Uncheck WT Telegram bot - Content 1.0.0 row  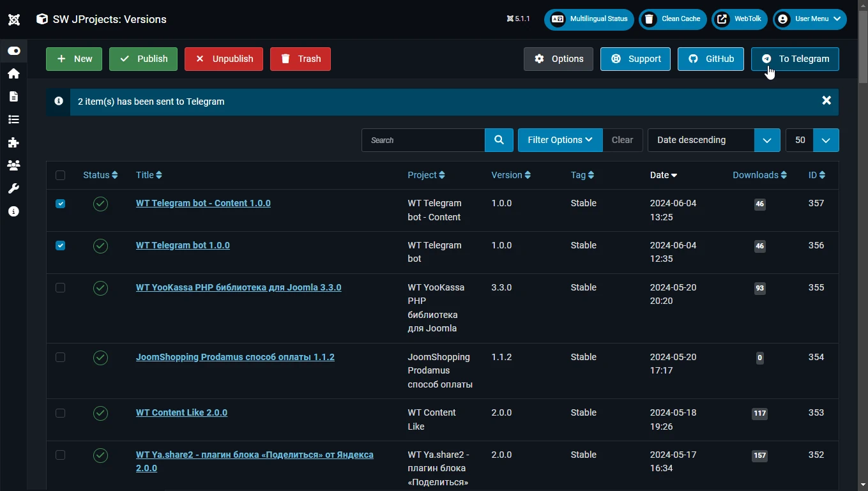(x=60, y=204)
